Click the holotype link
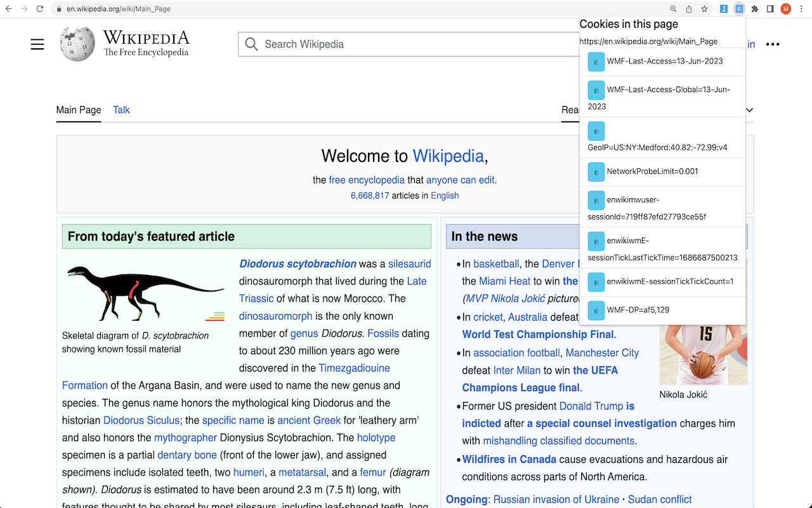812x508 pixels. pos(376,438)
